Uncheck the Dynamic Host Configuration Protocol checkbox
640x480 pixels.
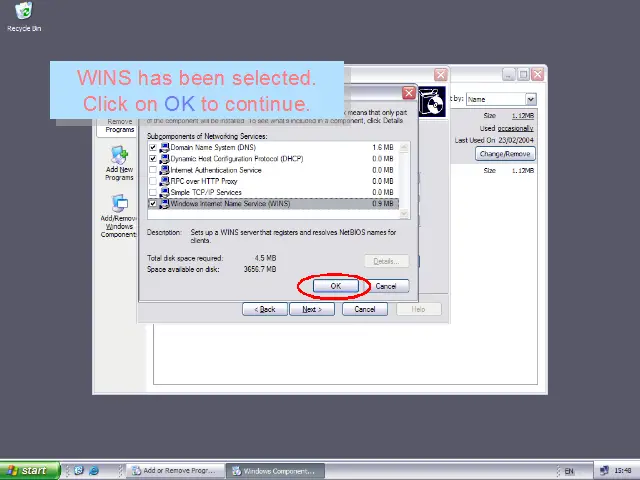click(153, 158)
